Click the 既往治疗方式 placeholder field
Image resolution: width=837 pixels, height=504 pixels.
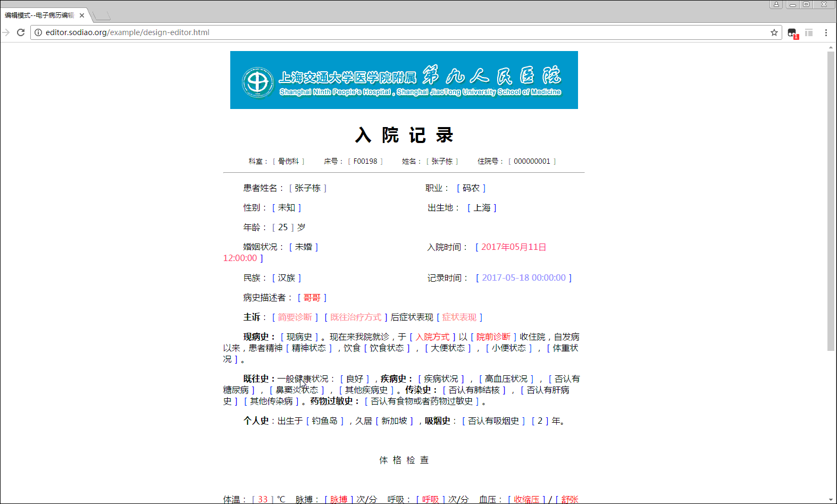click(x=356, y=317)
